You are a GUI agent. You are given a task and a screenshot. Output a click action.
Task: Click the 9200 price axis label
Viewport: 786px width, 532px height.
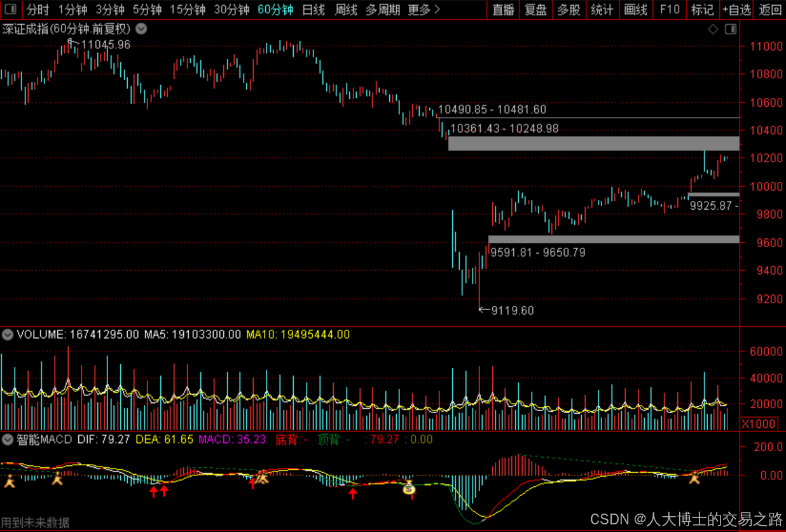coord(769,299)
